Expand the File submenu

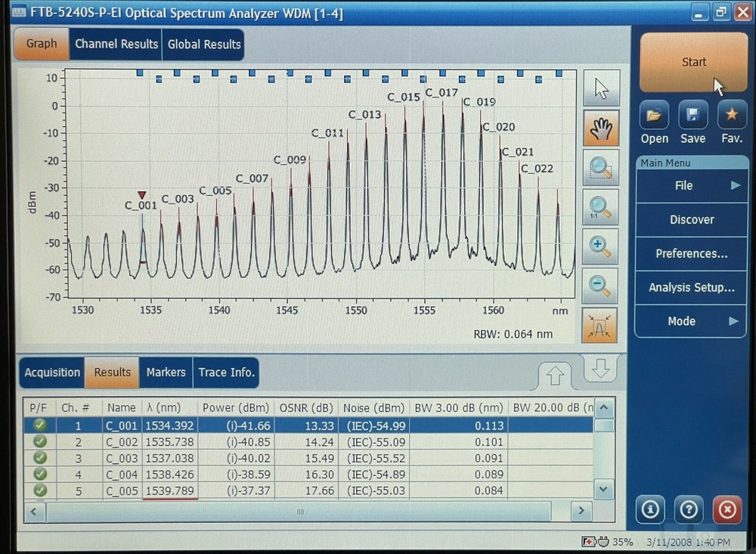pyautogui.click(x=691, y=185)
